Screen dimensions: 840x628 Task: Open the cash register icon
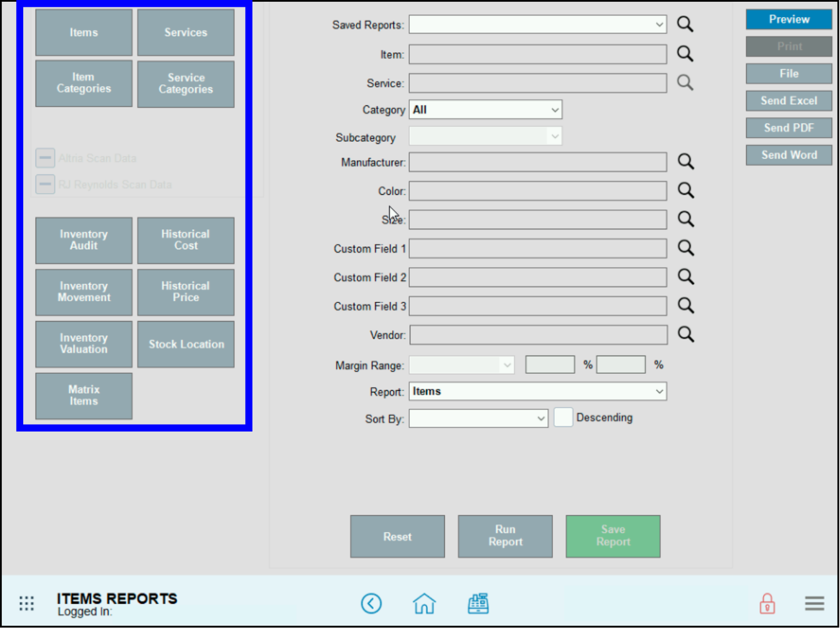coord(478,604)
